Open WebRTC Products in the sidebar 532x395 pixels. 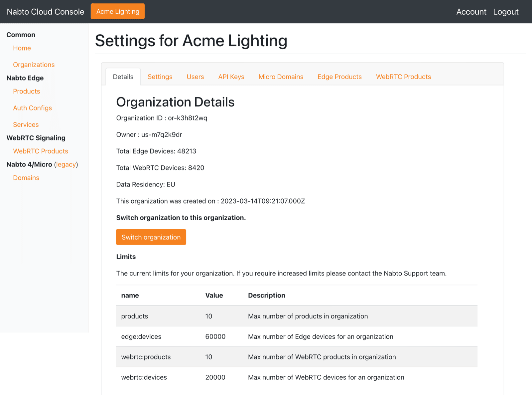(41, 151)
